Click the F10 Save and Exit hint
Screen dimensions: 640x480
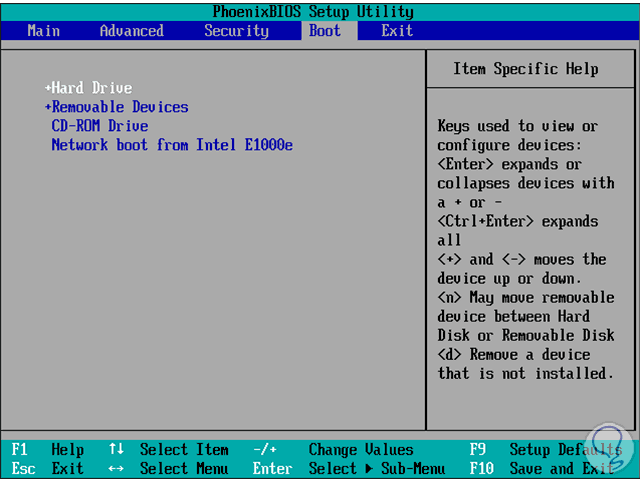point(542,469)
